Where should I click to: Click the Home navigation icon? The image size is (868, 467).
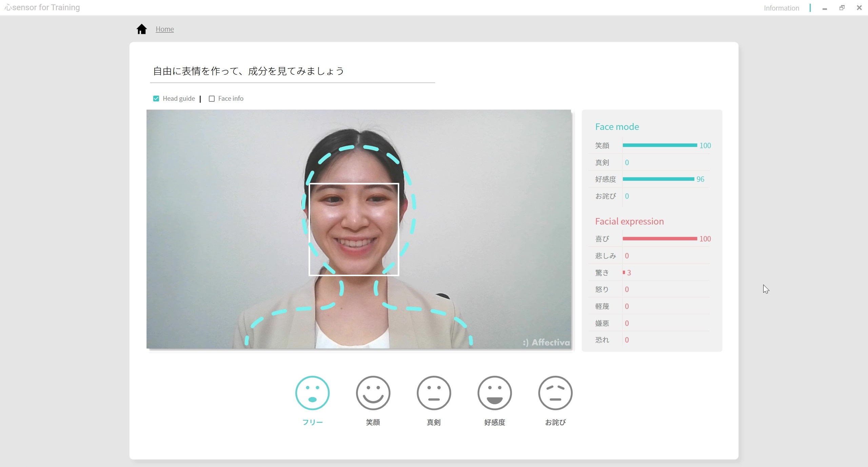coord(142,29)
